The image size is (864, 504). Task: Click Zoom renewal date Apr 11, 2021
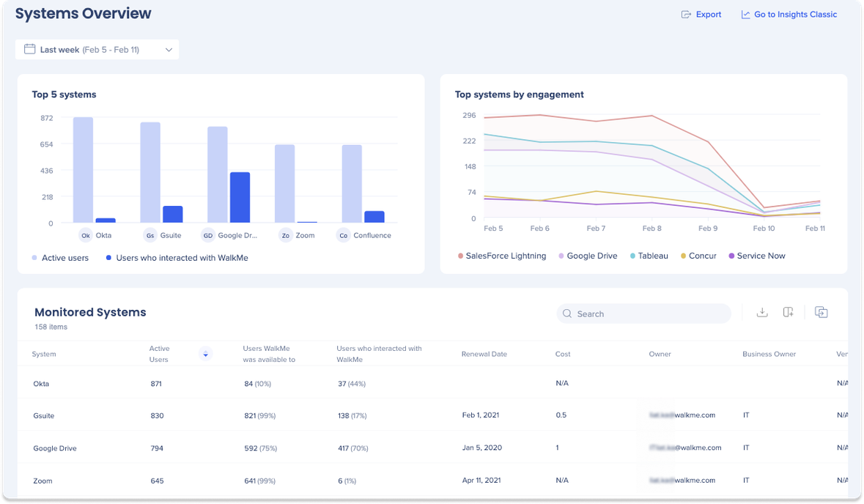[x=481, y=480]
